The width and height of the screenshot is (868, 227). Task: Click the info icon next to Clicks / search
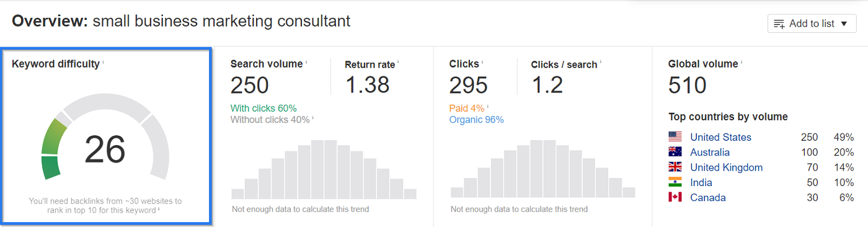coord(601,61)
